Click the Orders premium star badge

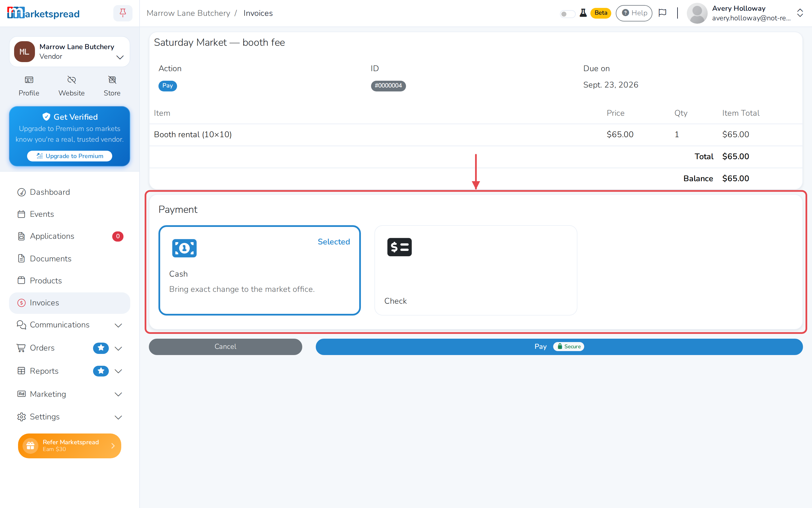click(x=101, y=348)
